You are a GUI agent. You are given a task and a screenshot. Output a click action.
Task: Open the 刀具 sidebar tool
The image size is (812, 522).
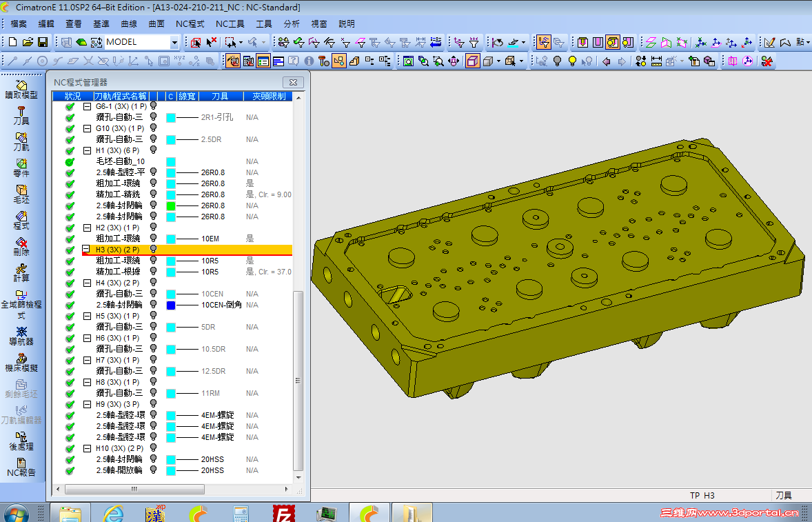[21, 115]
